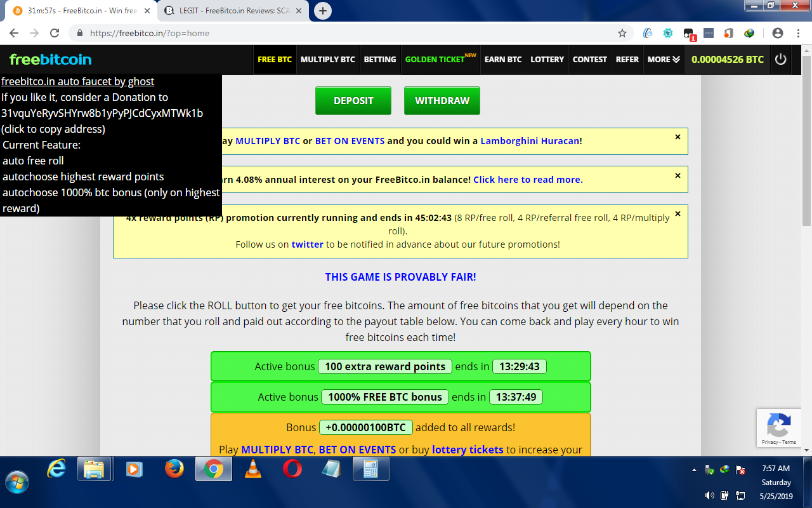Viewport: 812px width, 508px height.
Task: Launch Firefox from the taskbar
Action: pyautogui.click(x=174, y=469)
